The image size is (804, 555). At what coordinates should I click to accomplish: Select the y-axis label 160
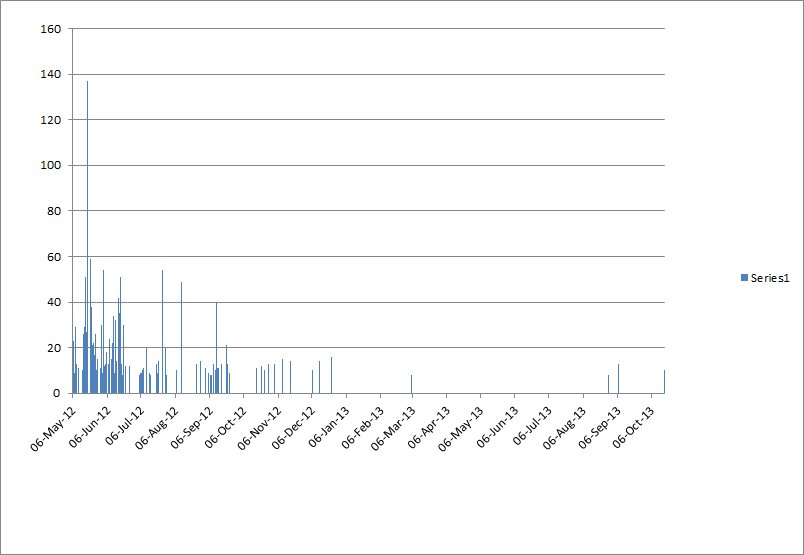click(51, 29)
